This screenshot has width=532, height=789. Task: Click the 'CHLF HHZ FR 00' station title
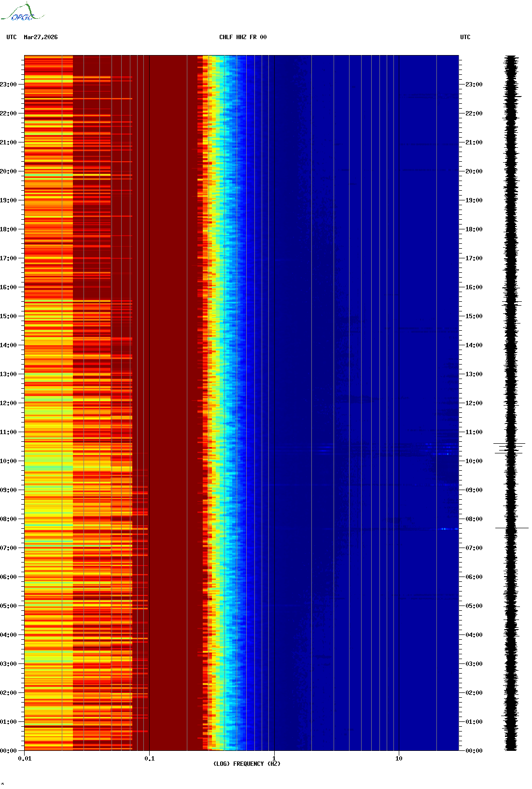click(x=243, y=37)
